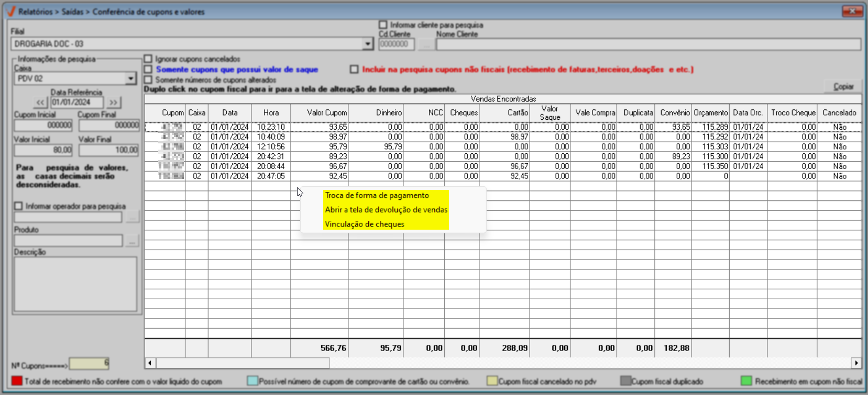The width and height of the screenshot is (868, 395).
Task: Click the gray legend square for Cupom fiscal duplicado
Action: pos(625,381)
